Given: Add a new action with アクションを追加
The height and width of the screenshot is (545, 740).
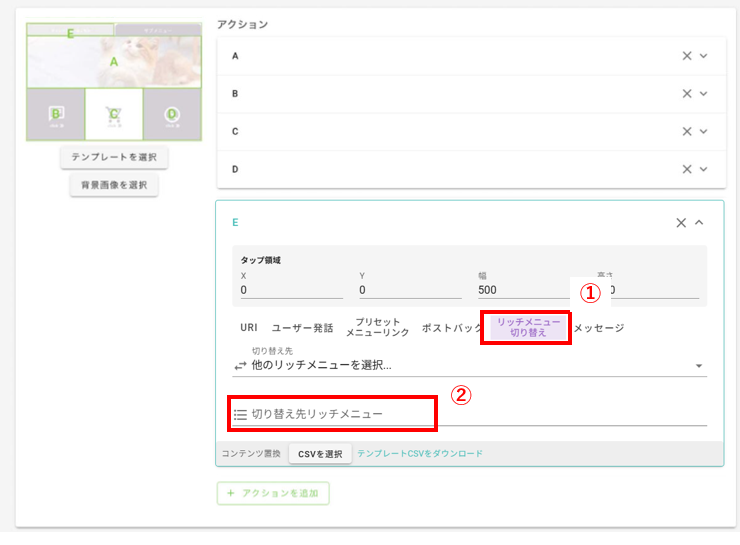Looking at the screenshot, I should [273, 493].
